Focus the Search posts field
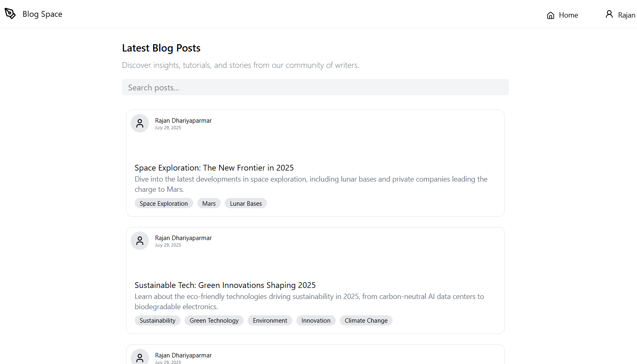The image size is (637, 364). 315,87
